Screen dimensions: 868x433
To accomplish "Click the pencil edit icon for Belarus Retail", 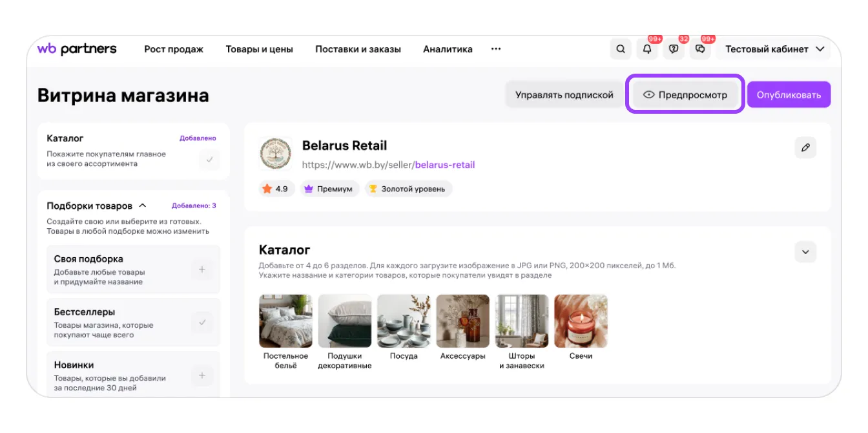I will tap(805, 147).
